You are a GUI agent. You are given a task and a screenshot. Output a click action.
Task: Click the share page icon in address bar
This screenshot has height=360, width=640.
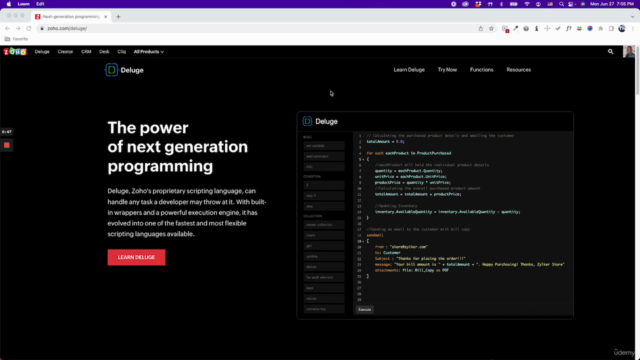[x=481, y=29]
